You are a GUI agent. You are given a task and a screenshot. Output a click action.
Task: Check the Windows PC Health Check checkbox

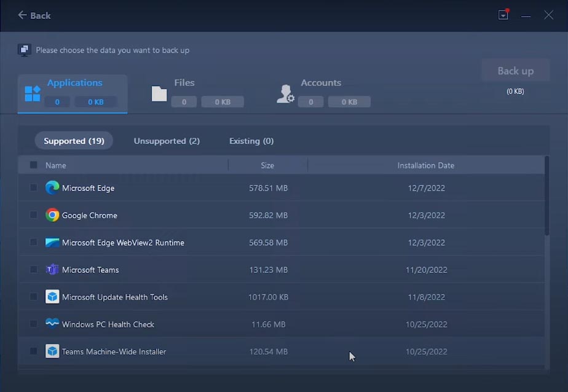coord(33,324)
